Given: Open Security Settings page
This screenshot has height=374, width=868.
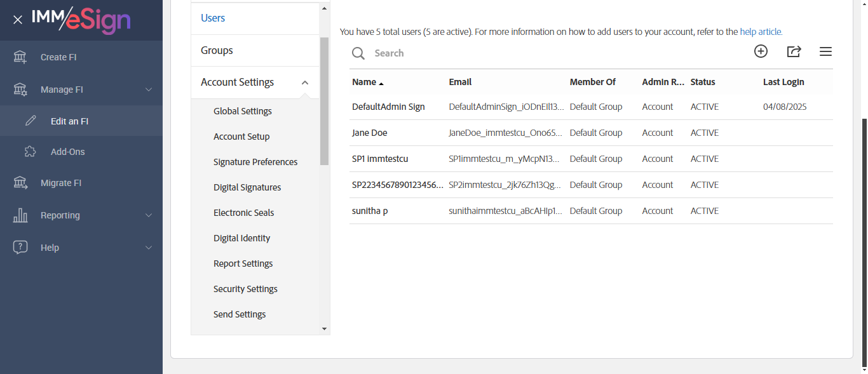Looking at the screenshot, I should point(245,289).
